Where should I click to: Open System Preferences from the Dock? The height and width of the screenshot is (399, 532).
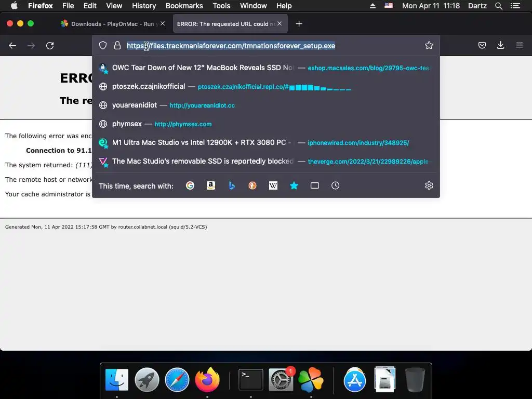pos(281,380)
